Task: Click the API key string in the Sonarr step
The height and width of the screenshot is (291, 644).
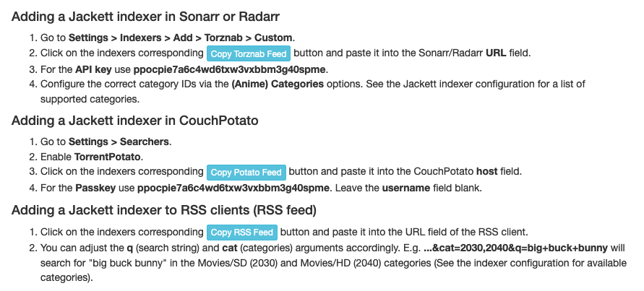Action: (230, 69)
